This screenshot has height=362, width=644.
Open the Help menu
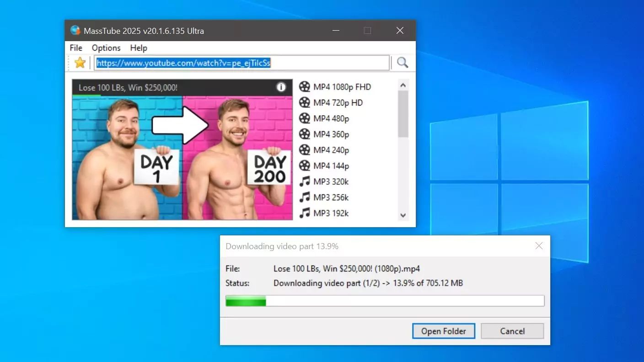139,48
